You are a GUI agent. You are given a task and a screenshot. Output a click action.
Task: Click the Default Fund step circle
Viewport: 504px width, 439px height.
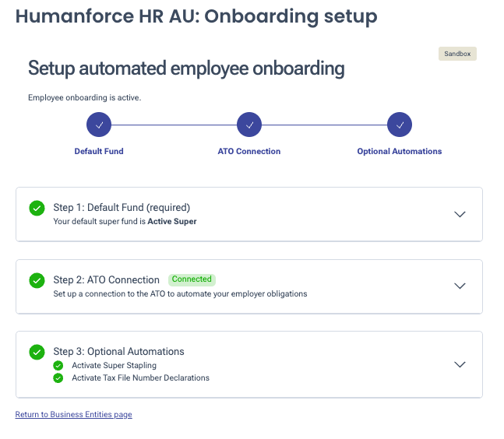(x=99, y=125)
